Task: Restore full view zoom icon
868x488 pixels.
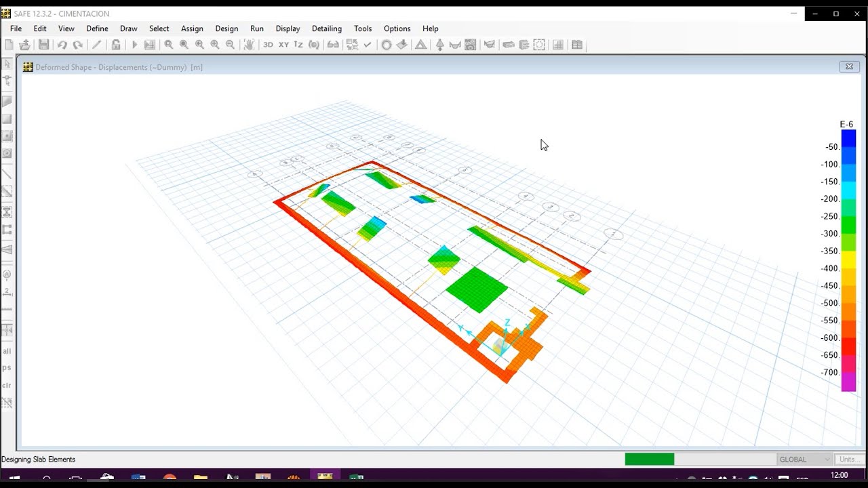Action: [184, 45]
